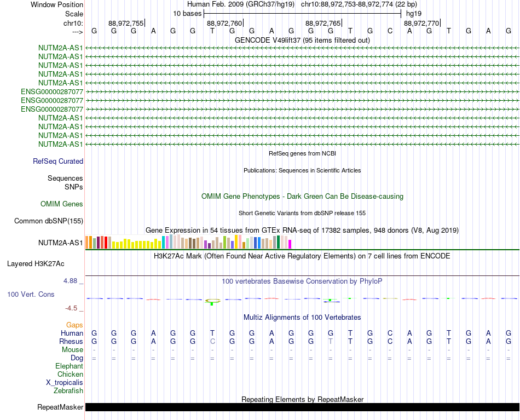Image resolution: width=520 pixels, height=420 pixels.
Task: Click the Rhesus species row label
Action: (71, 341)
